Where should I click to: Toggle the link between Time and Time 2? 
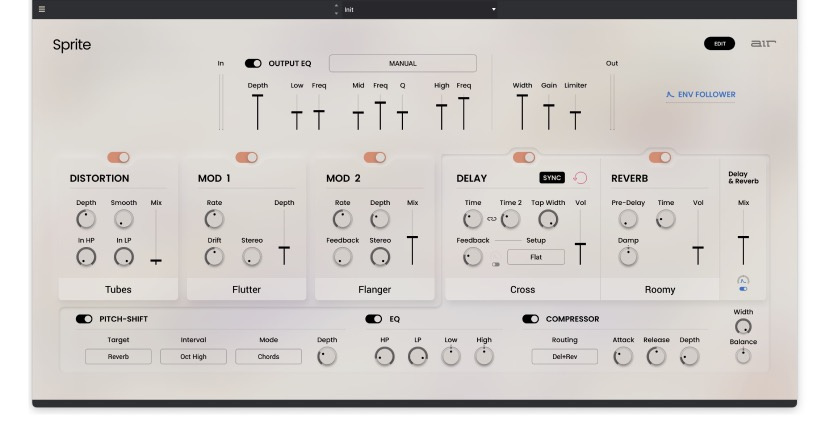(492, 219)
